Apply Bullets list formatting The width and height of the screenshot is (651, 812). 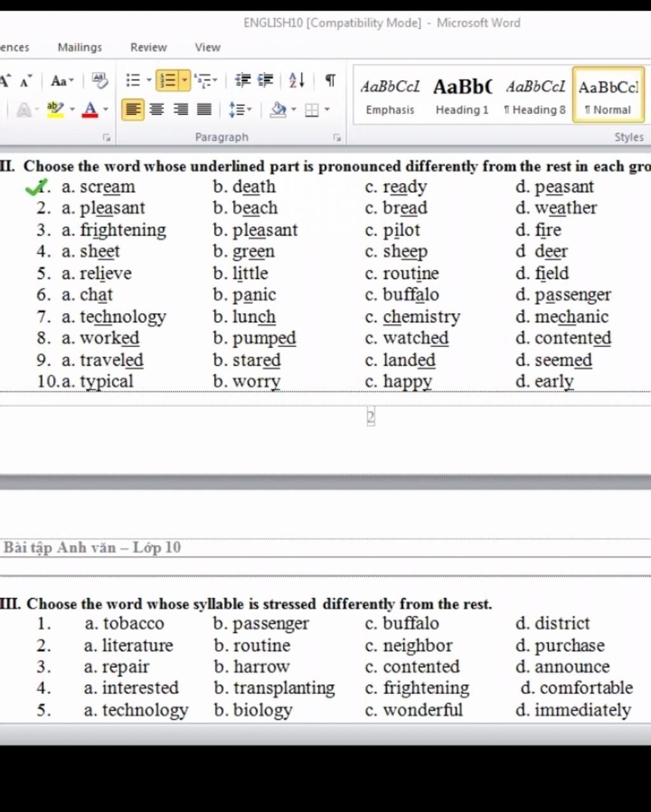(x=133, y=80)
